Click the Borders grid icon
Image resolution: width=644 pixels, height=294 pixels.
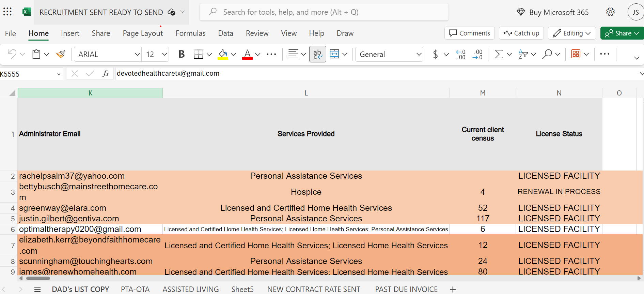(198, 54)
